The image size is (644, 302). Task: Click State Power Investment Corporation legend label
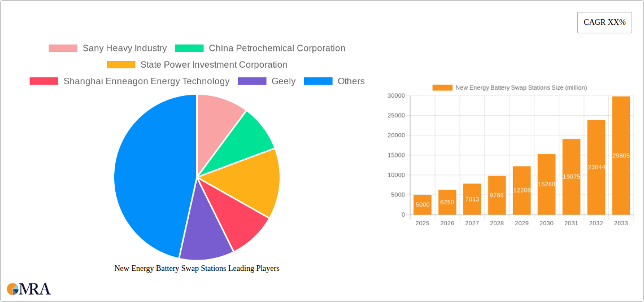coord(214,65)
